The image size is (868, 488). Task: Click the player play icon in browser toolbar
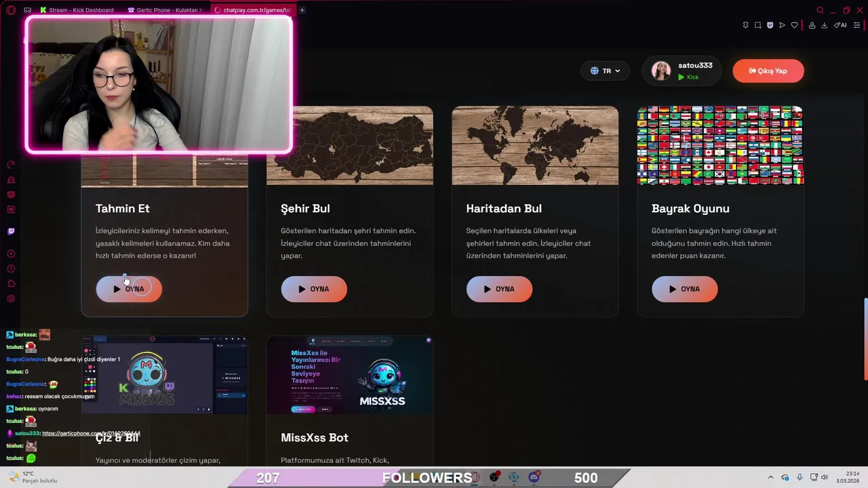pyautogui.click(x=782, y=25)
